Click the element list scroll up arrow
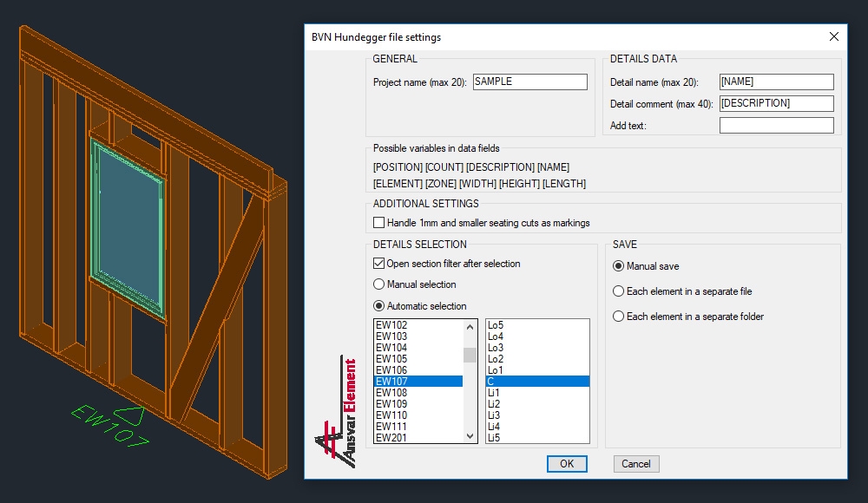The image size is (868, 503). [470, 326]
